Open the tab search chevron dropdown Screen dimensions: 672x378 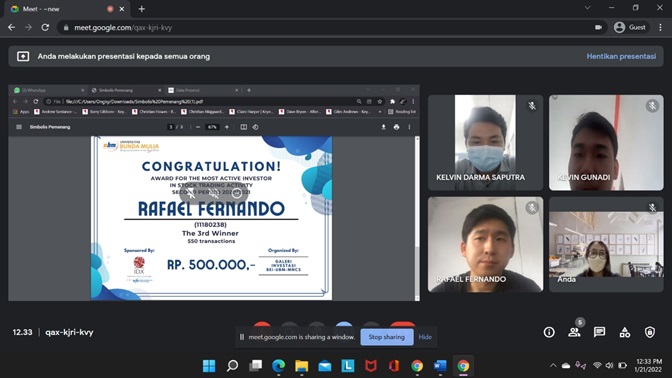(x=588, y=8)
